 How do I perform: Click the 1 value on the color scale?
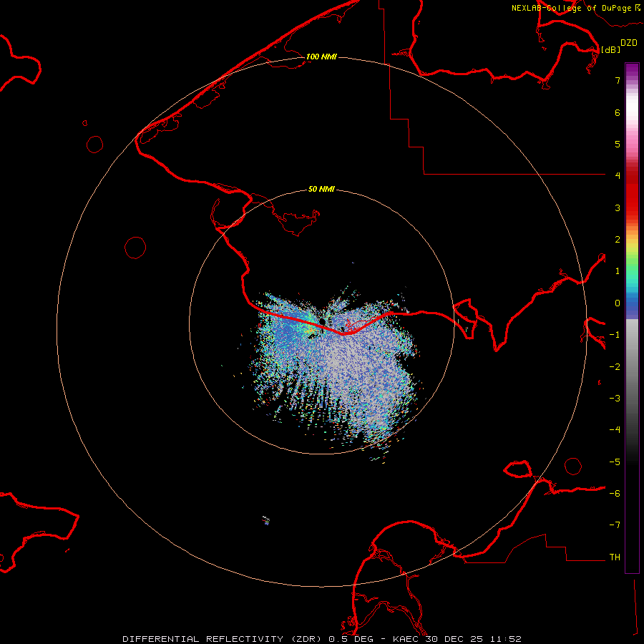click(x=618, y=271)
